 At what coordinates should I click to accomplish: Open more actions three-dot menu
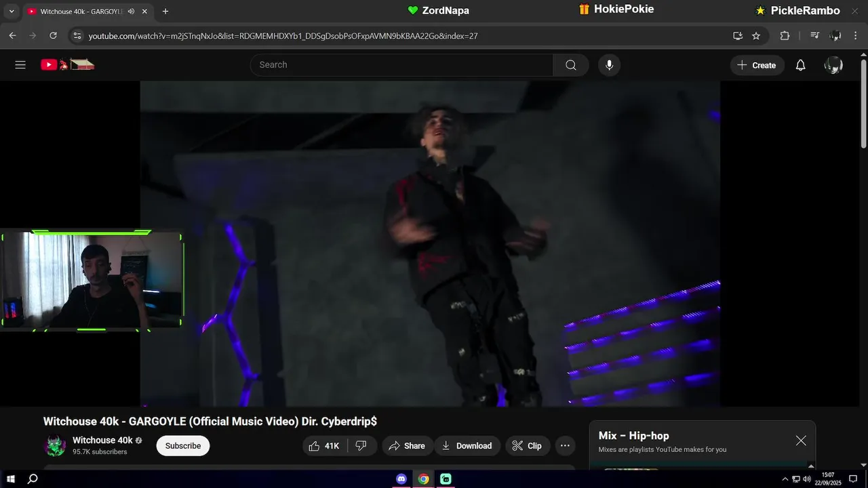[x=565, y=446]
